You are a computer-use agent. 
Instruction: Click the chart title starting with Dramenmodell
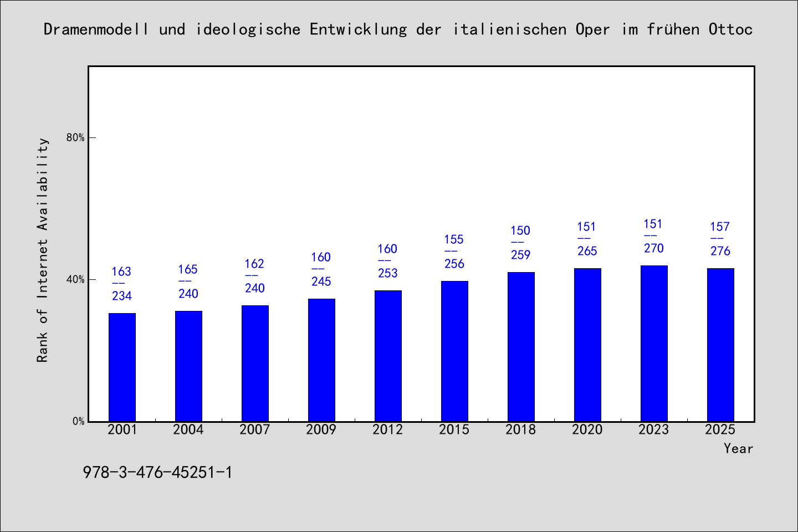coord(398,29)
